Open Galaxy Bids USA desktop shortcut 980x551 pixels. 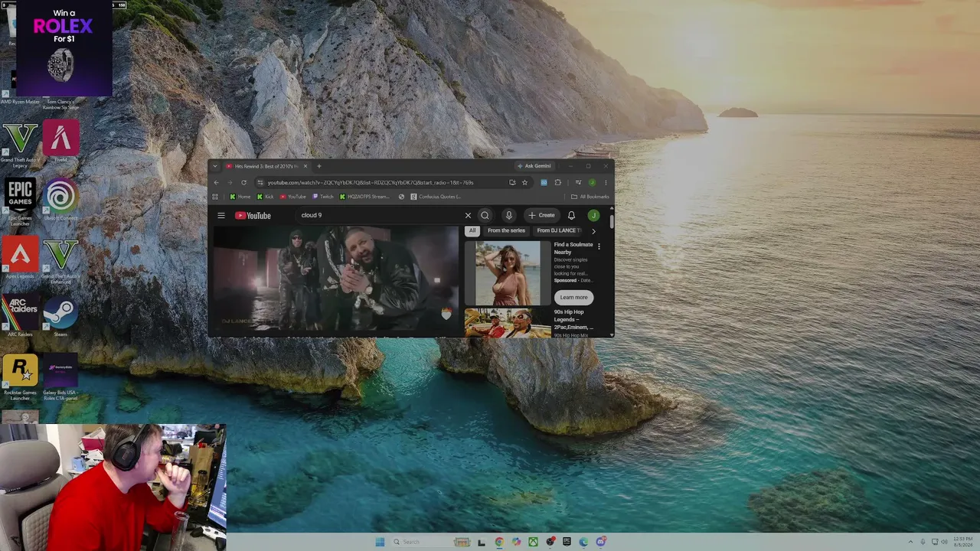coord(61,377)
